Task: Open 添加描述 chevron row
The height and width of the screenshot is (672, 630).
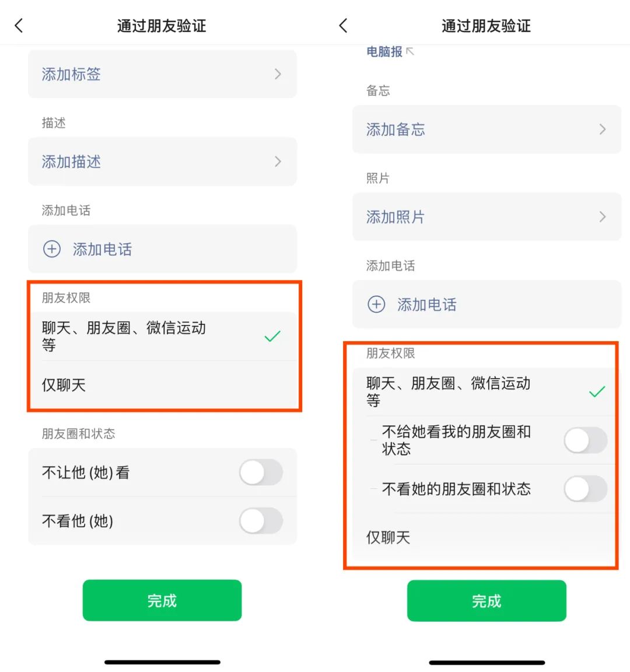Action: click(x=162, y=162)
